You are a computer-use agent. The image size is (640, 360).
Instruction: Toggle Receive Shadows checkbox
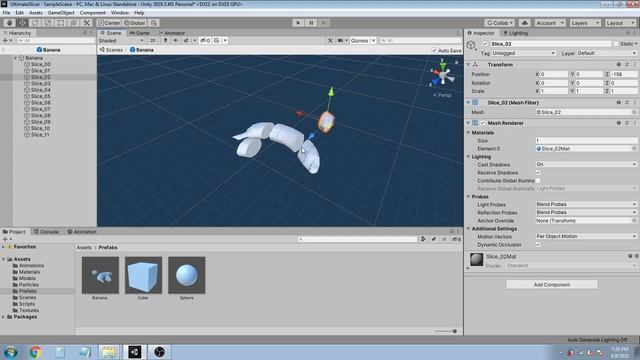click(x=538, y=172)
